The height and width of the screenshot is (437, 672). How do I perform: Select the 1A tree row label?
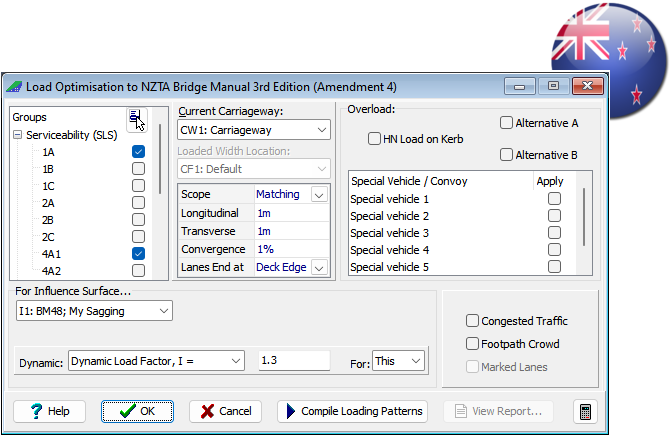(48, 152)
